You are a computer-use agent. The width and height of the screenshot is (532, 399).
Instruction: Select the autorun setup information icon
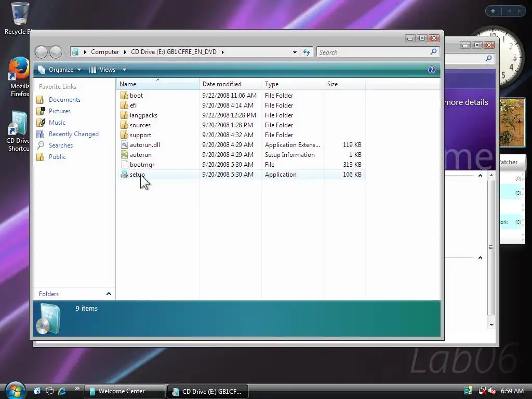pyautogui.click(x=124, y=154)
